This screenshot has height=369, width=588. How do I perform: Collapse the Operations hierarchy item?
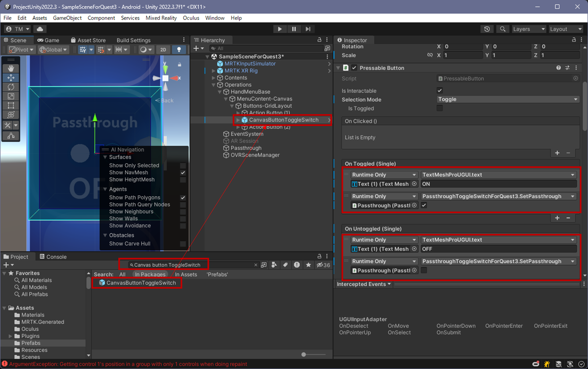point(214,85)
